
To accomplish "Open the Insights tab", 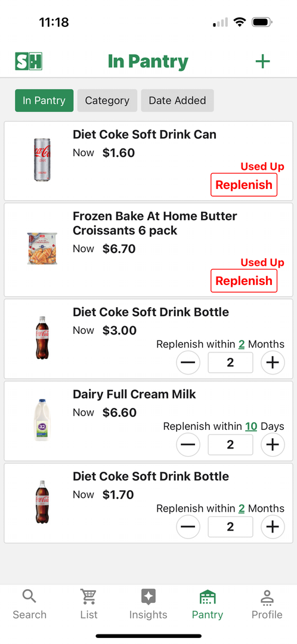I will (x=148, y=604).
